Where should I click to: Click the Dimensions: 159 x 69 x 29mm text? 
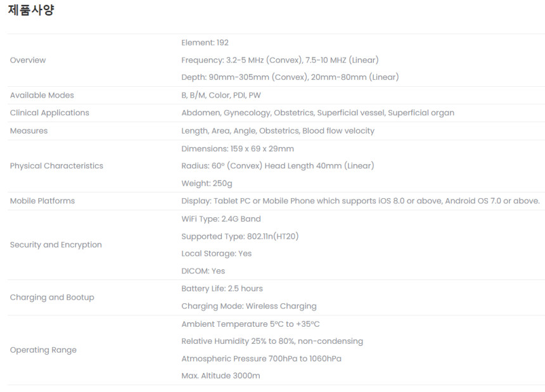point(237,149)
